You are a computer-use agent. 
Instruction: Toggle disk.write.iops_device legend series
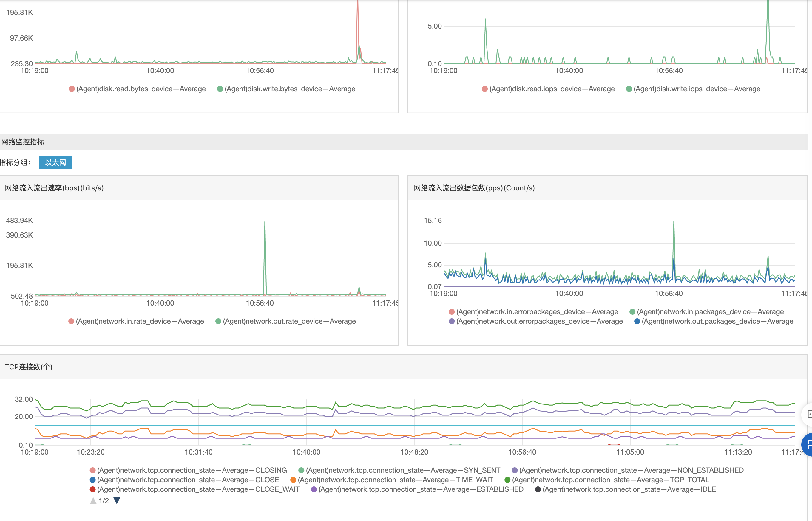[x=693, y=89]
